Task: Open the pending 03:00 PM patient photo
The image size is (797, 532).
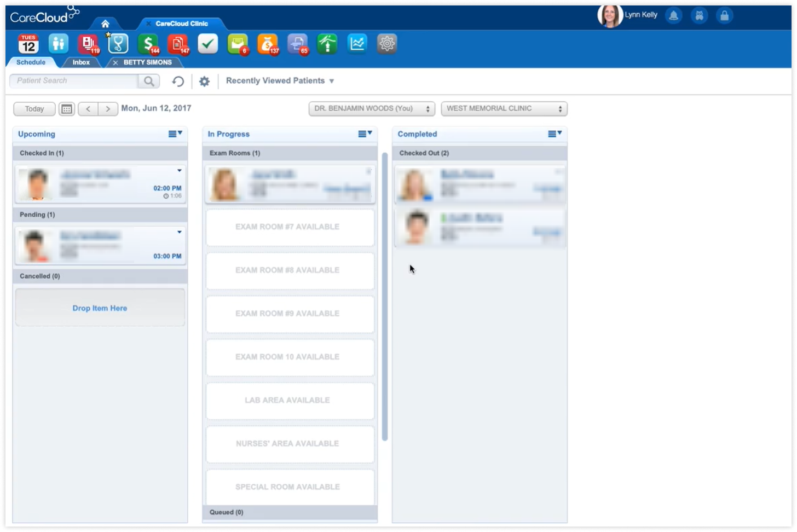Action: tap(36, 246)
